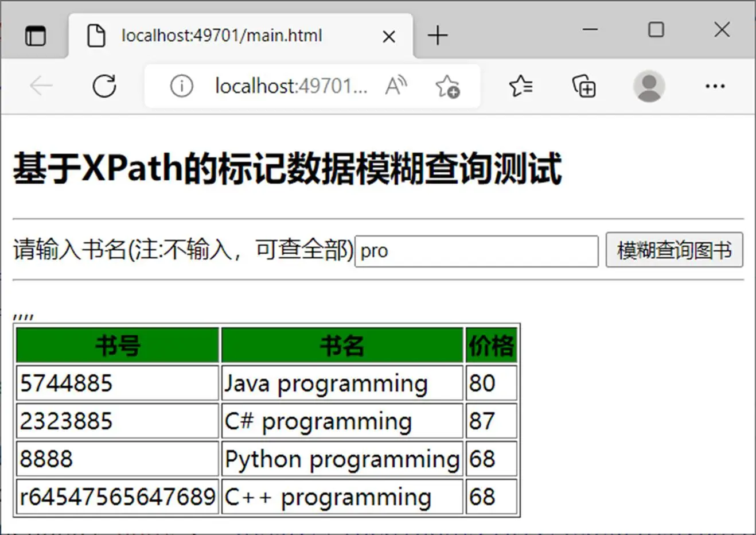This screenshot has width=756, height=535.
Task: Open Settings and more menu
Action: coord(715,86)
